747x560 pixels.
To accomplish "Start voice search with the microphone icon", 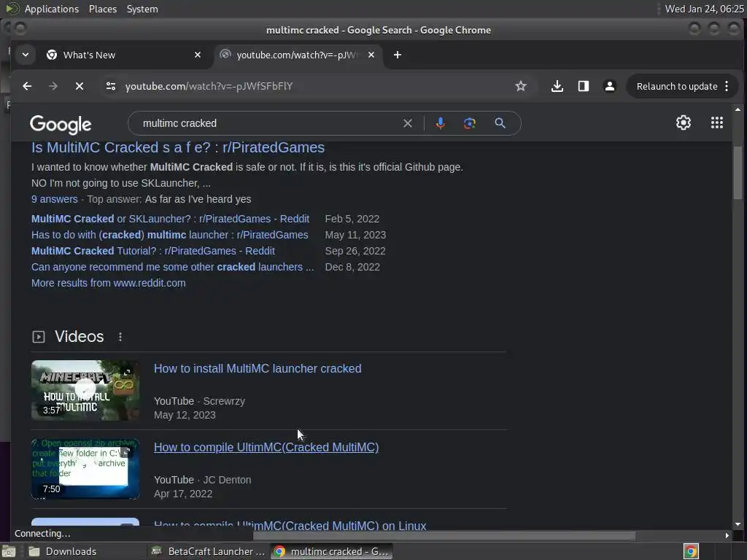I will pos(440,123).
